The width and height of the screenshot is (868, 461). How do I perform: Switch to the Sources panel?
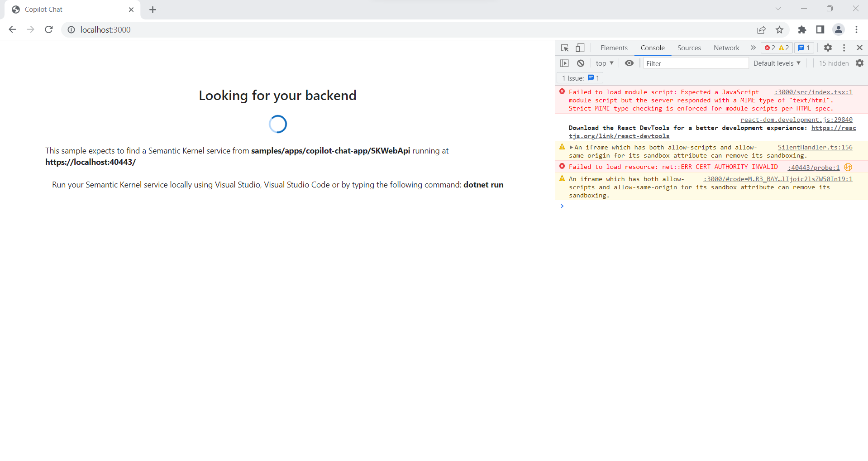pyautogui.click(x=689, y=48)
